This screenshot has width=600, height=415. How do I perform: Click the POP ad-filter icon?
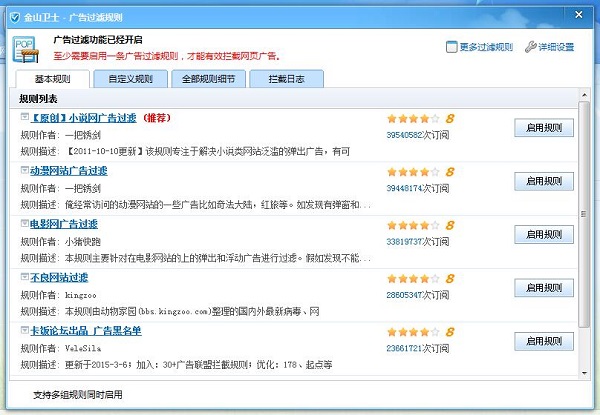(26, 49)
